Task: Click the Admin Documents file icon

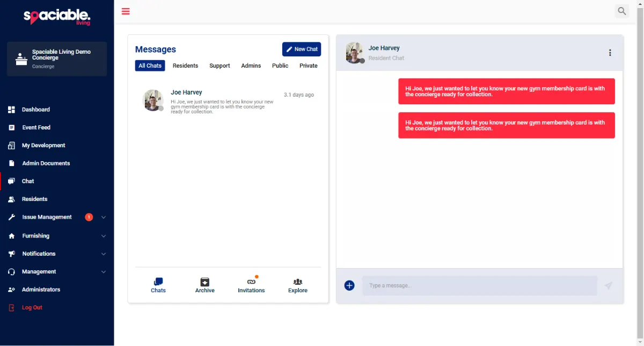Action: click(x=11, y=163)
